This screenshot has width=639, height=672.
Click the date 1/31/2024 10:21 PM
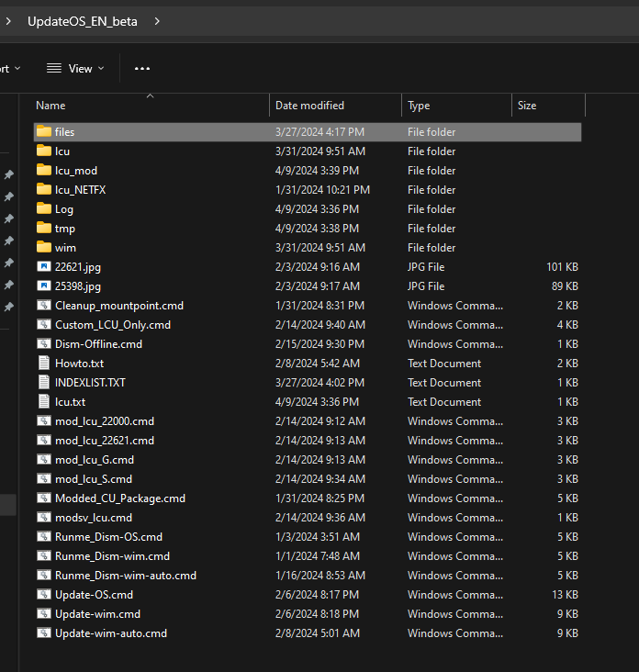tap(322, 190)
